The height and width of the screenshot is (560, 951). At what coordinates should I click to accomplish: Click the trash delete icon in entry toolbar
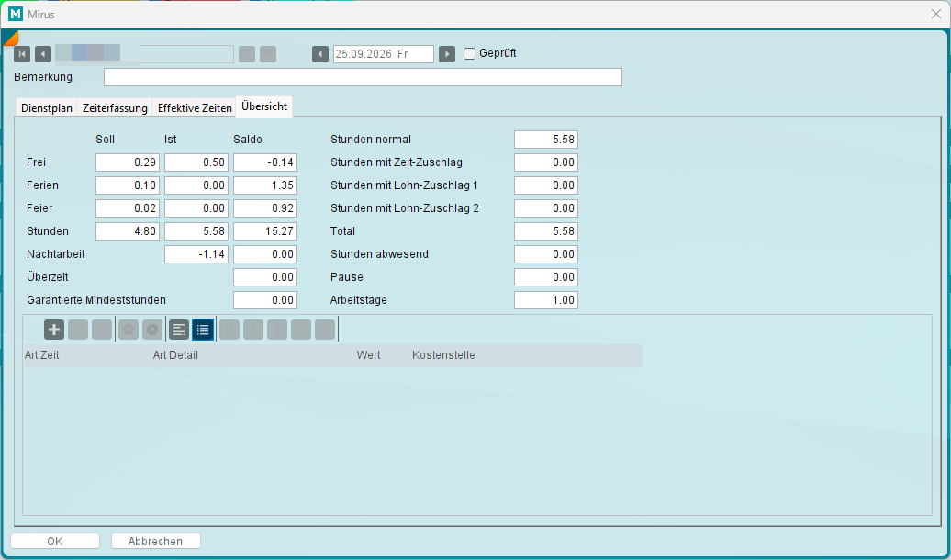coord(102,330)
